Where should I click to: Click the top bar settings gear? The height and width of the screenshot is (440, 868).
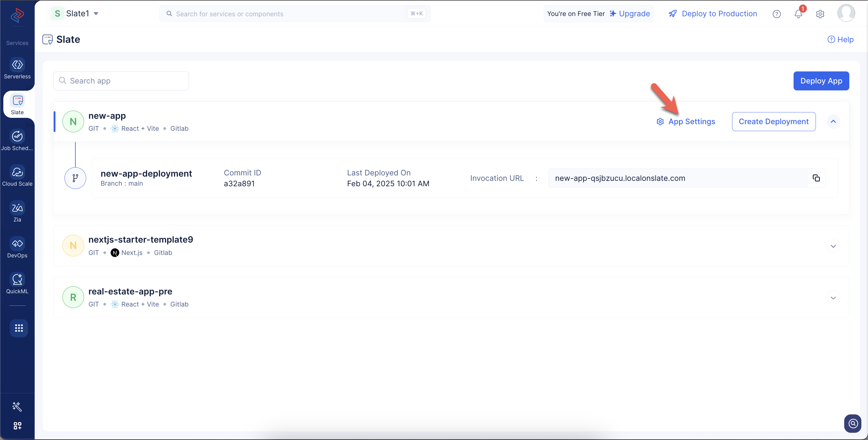[820, 14]
